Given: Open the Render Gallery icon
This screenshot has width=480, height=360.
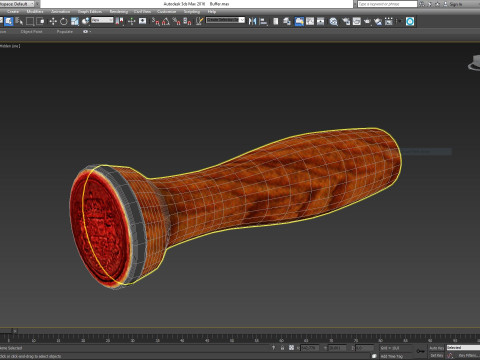Looking at the screenshot, I should [389, 21].
